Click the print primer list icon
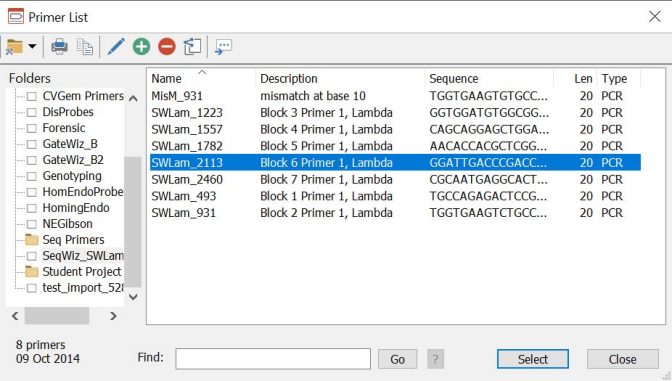Viewport: 672px width, 381px height. pyautogui.click(x=59, y=46)
